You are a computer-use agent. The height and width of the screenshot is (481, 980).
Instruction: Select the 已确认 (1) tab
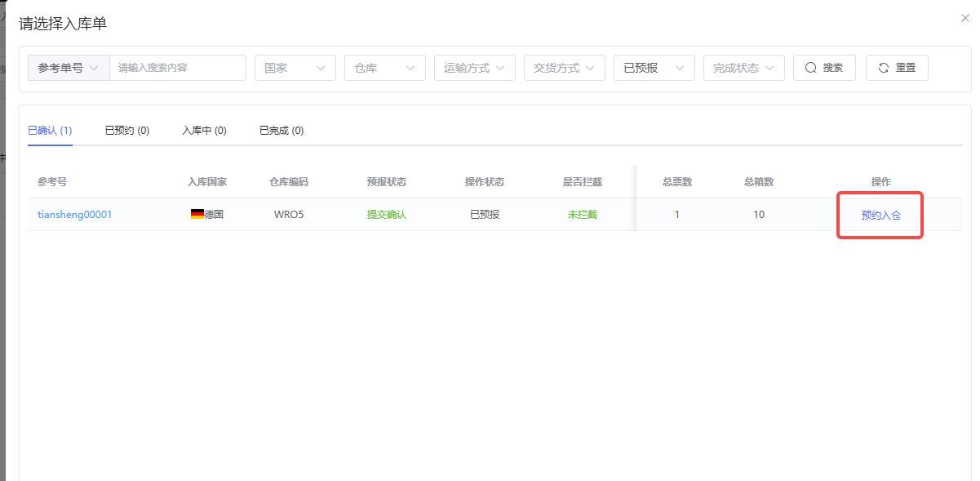(50, 131)
